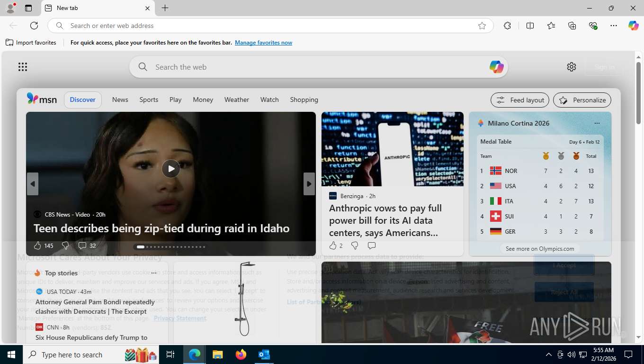Open the app launcher grid icon
This screenshot has height=364, width=644.
pyautogui.click(x=23, y=67)
